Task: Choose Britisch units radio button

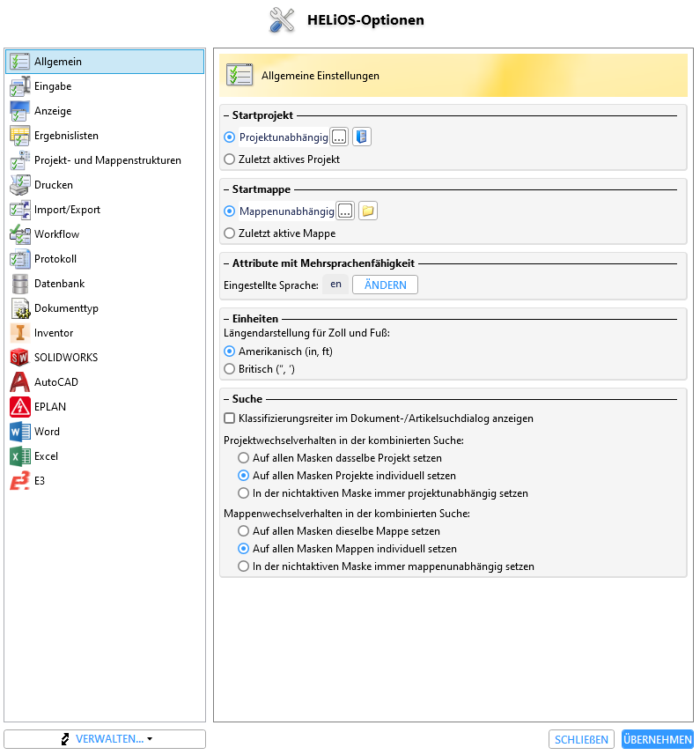Action: [x=230, y=369]
